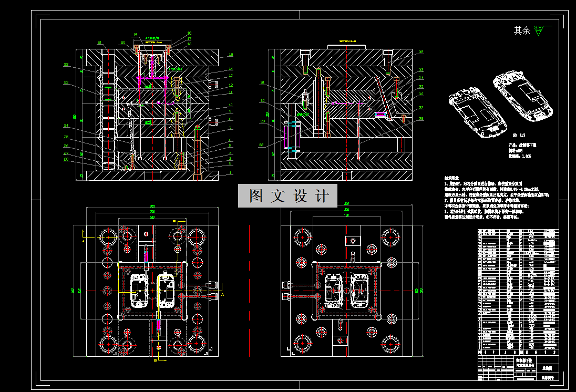Click part callout 12
Viewport: 576px width, 392px height.
pyautogui.click(x=231, y=85)
